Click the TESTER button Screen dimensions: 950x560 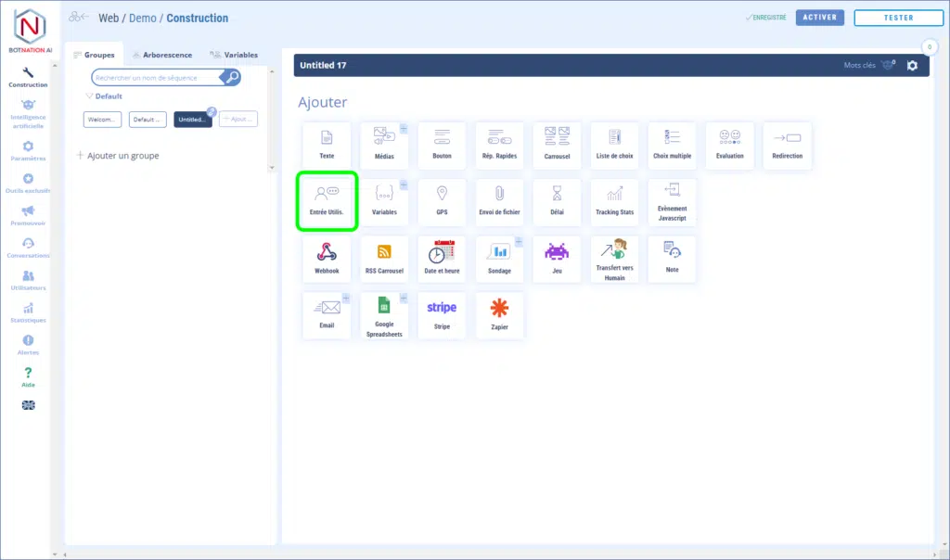click(898, 18)
